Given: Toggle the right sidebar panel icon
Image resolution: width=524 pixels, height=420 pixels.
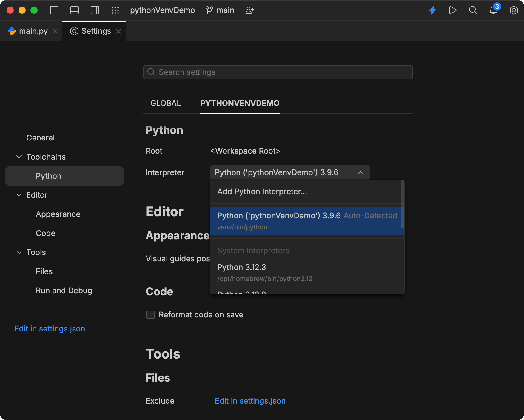Looking at the screenshot, I should pyautogui.click(x=95, y=10).
